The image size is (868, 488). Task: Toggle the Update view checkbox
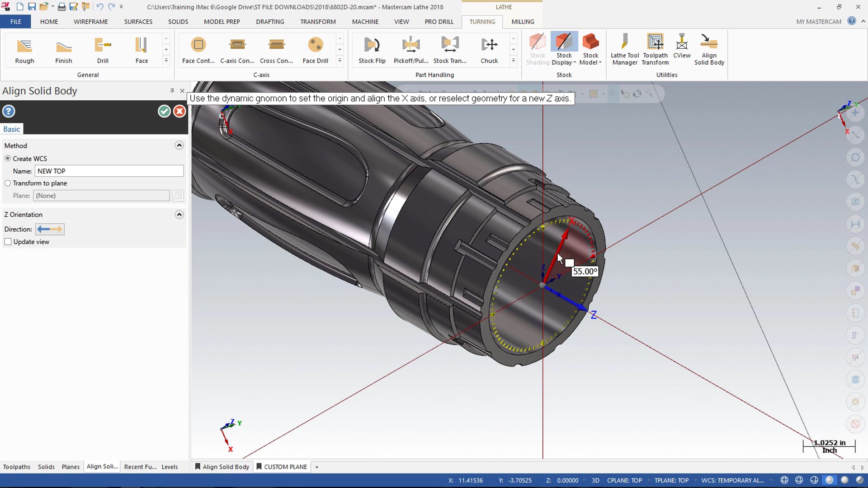[8, 241]
